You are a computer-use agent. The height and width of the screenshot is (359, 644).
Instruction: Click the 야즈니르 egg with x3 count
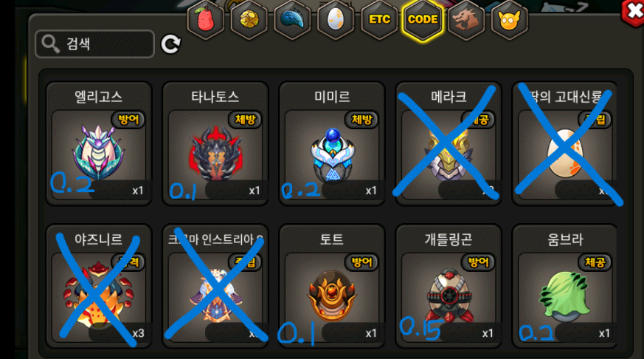[99, 286]
